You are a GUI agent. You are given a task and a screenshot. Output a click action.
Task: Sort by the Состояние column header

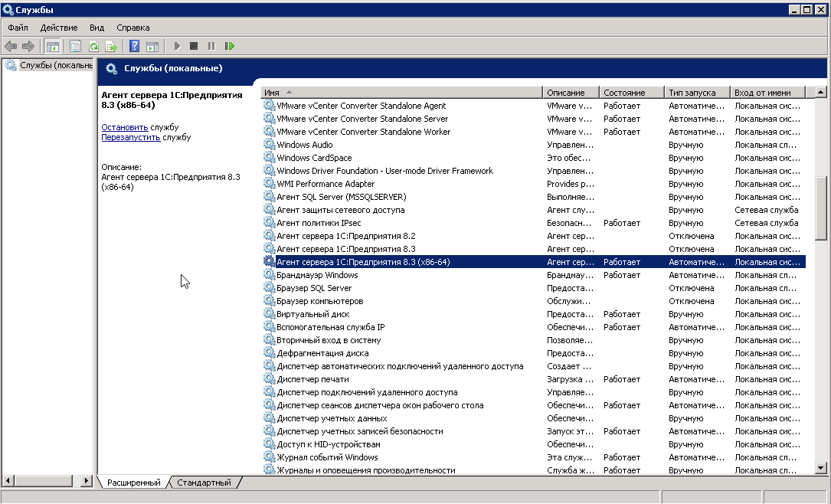tap(632, 93)
